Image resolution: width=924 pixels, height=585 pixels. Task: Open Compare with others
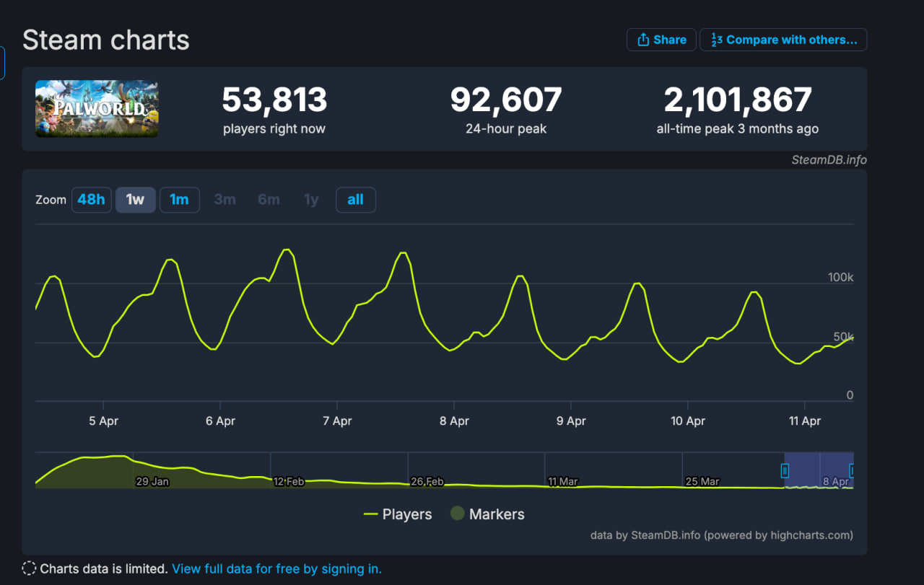[x=783, y=40]
